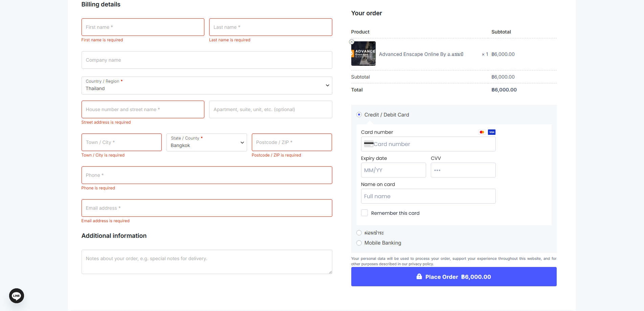Select Credit / Debit Card payment option
The height and width of the screenshot is (311, 644).
[x=359, y=115]
